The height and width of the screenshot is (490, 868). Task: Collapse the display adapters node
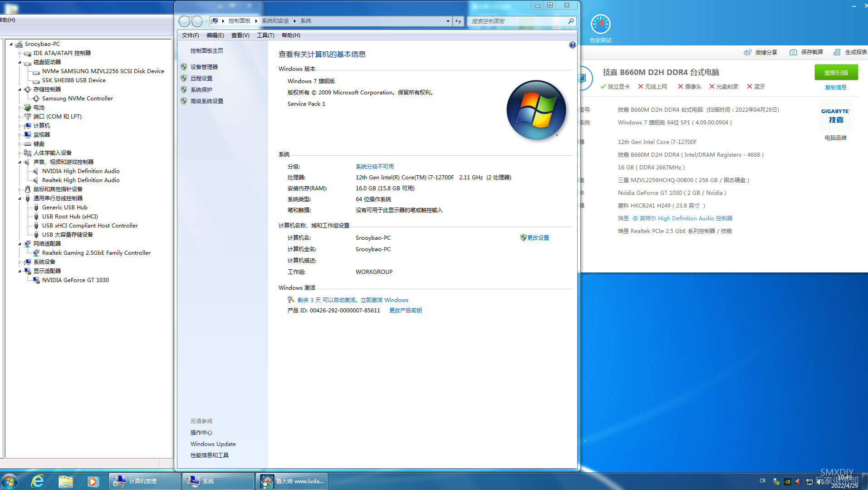(x=20, y=271)
